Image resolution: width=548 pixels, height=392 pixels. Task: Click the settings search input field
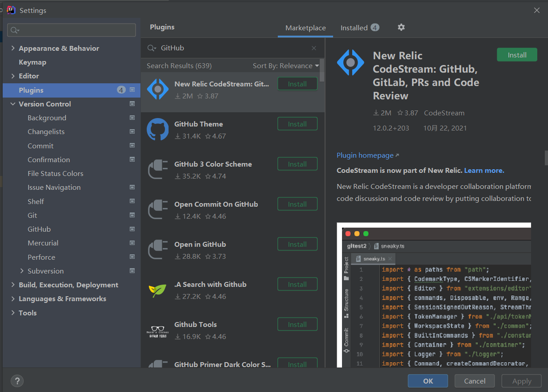click(x=71, y=30)
